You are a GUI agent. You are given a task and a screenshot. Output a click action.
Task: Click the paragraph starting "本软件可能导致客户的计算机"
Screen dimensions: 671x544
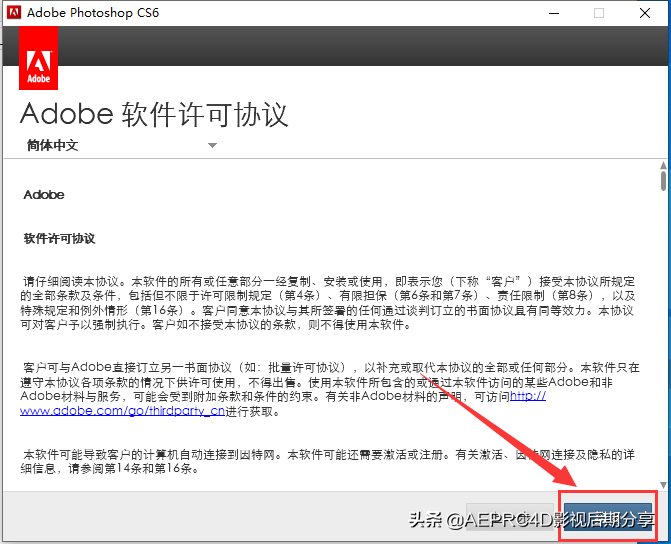click(x=328, y=461)
